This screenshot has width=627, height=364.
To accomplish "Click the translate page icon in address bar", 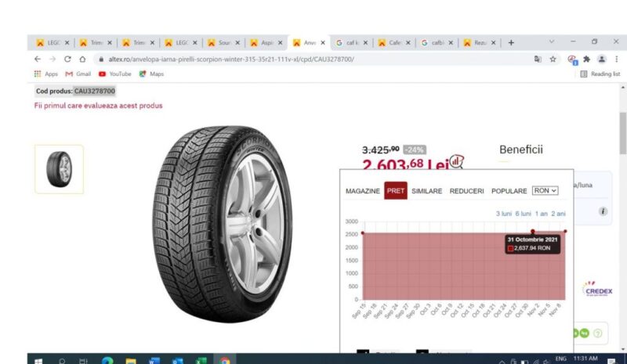I will tap(538, 59).
